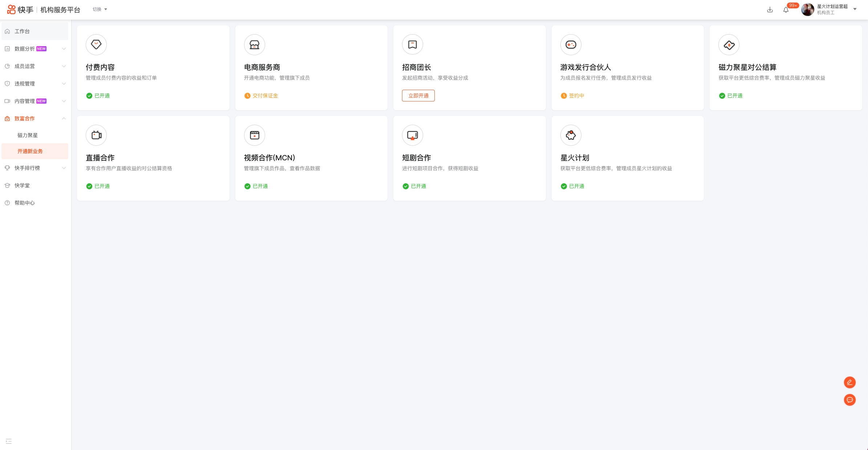Screen dimensions: 868x450
Task: Expand the account dropdown arrow
Action: [855, 9]
